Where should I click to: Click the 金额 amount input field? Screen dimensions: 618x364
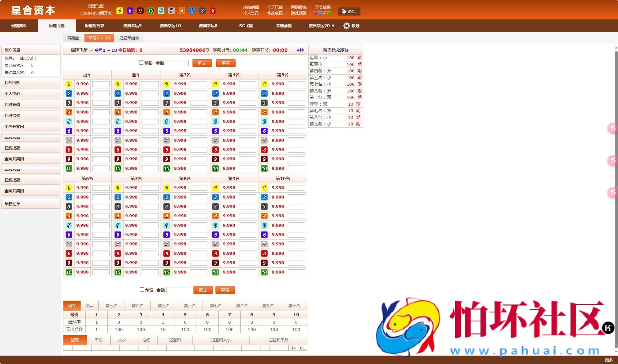[x=177, y=63]
